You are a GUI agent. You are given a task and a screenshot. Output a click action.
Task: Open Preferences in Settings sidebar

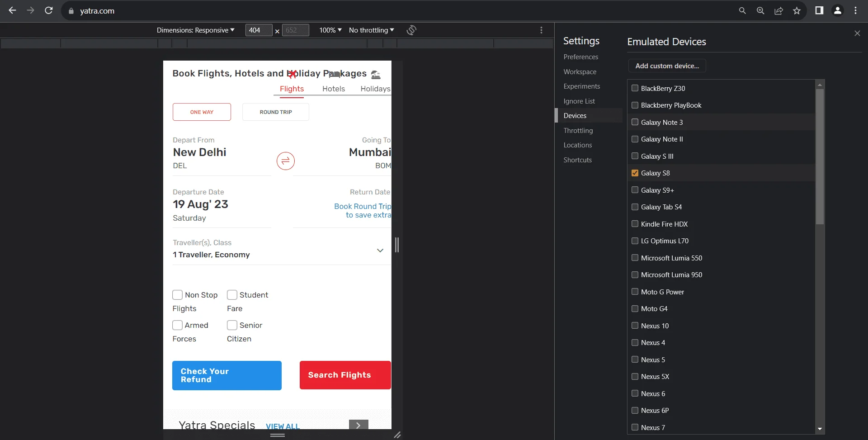580,57
